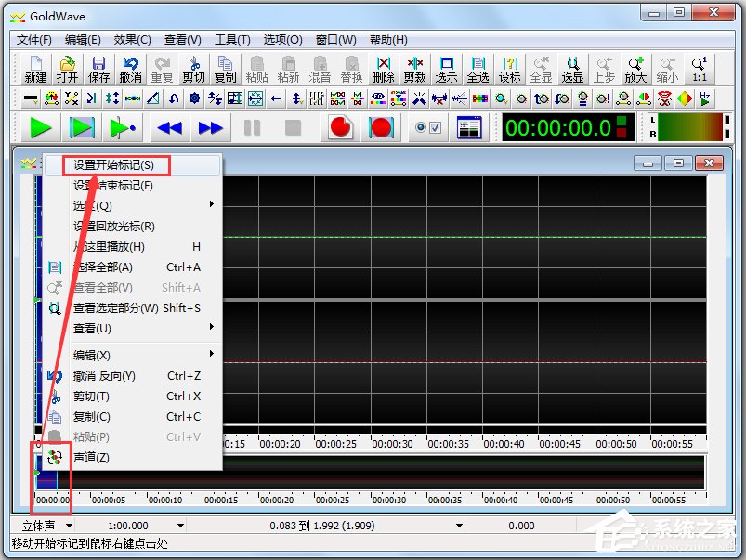Set zoom to 1:1 icon

click(699, 70)
